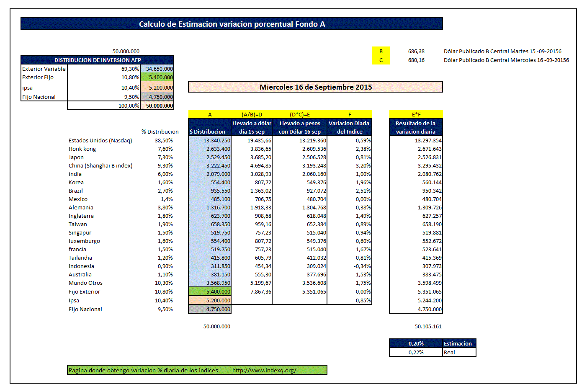
Task: Select the 0,20% estimation value
Action: point(416,343)
